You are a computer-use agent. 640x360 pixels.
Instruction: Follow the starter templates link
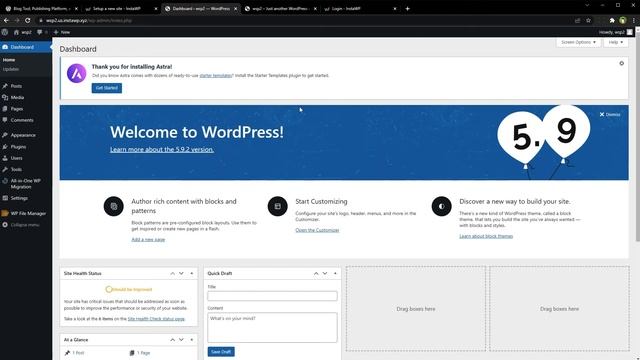coord(216,76)
